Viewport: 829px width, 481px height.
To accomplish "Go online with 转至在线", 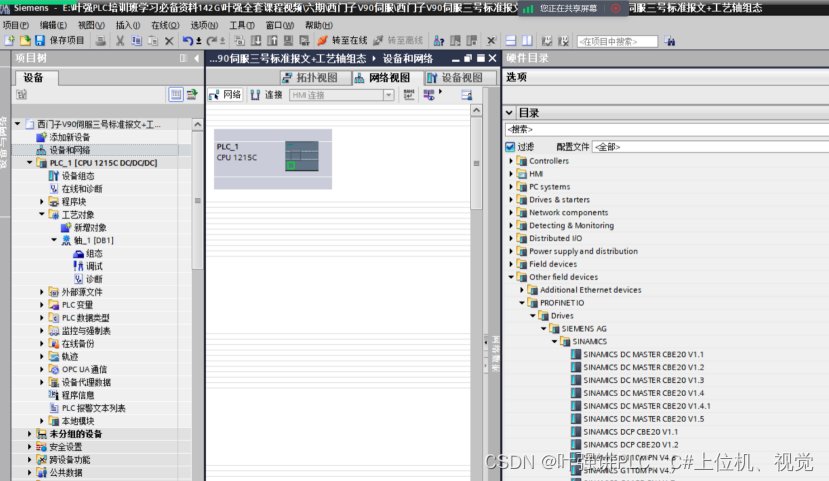I will pos(342,40).
